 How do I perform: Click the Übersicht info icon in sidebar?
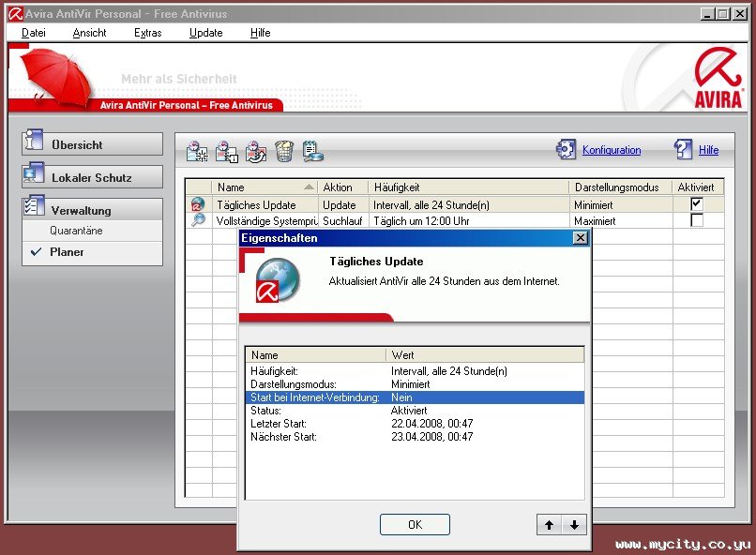pos(33,141)
